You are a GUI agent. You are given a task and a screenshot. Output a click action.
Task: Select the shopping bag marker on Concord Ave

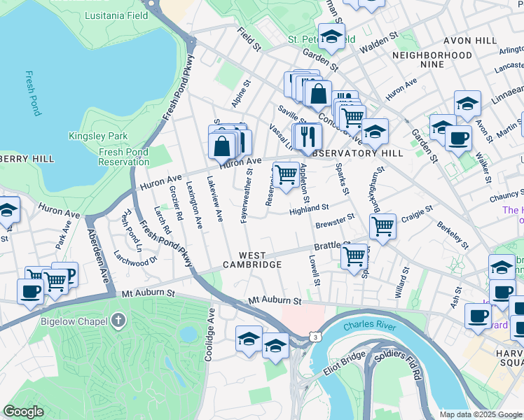point(318,93)
